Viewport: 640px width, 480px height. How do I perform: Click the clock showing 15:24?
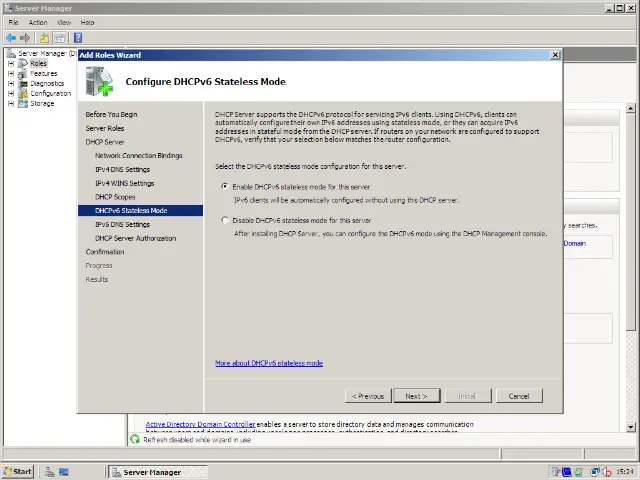point(625,472)
